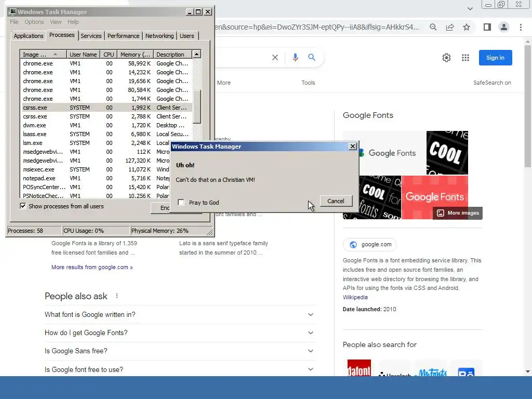The width and height of the screenshot is (532, 399).
Task: Click the Task Manager title bar icon
Action: click(13, 12)
